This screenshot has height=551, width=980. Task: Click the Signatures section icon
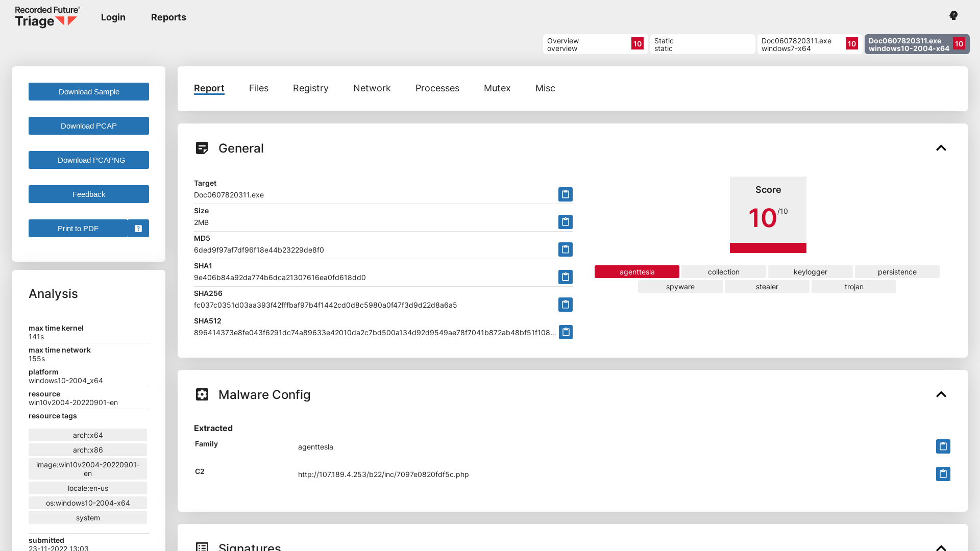(202, 546)
